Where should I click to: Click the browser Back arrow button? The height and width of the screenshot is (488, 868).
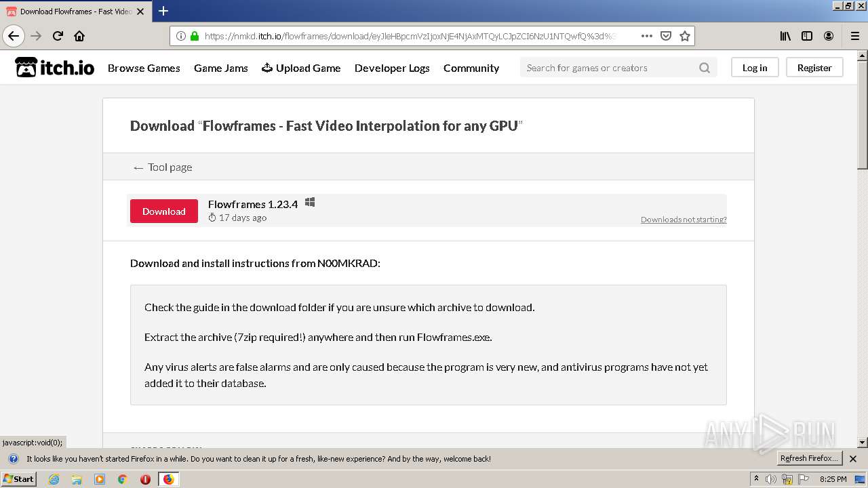(x=14, y=36)
